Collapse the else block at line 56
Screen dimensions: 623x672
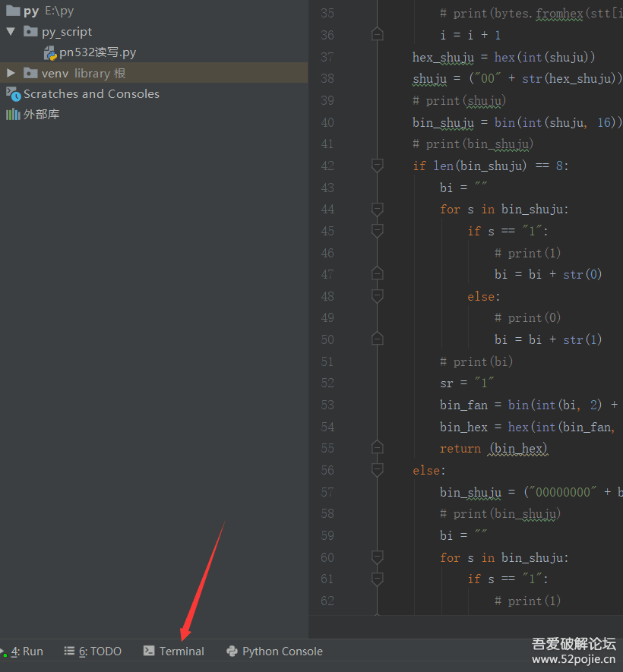(x=378, y=470)
